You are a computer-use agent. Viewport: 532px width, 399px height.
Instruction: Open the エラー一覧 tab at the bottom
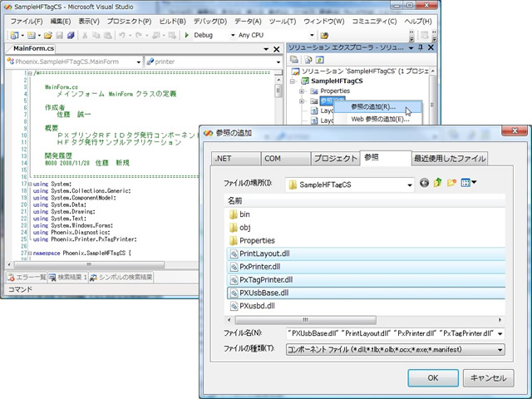[27, 277]
